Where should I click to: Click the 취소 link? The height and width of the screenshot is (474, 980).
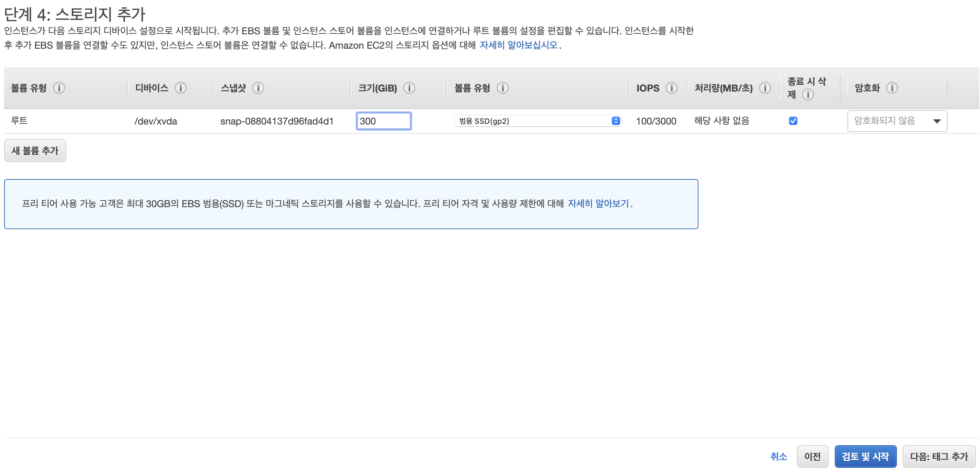[778, 456]
